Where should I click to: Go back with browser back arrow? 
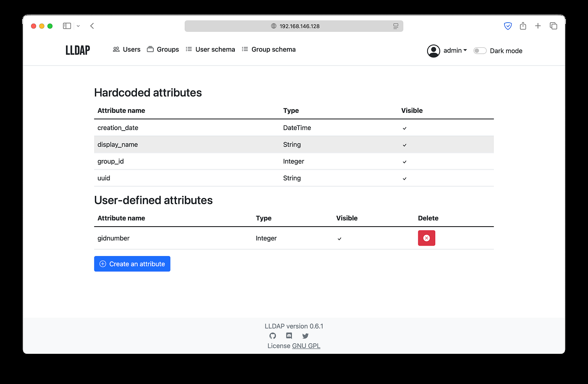(x=92, y=26)
